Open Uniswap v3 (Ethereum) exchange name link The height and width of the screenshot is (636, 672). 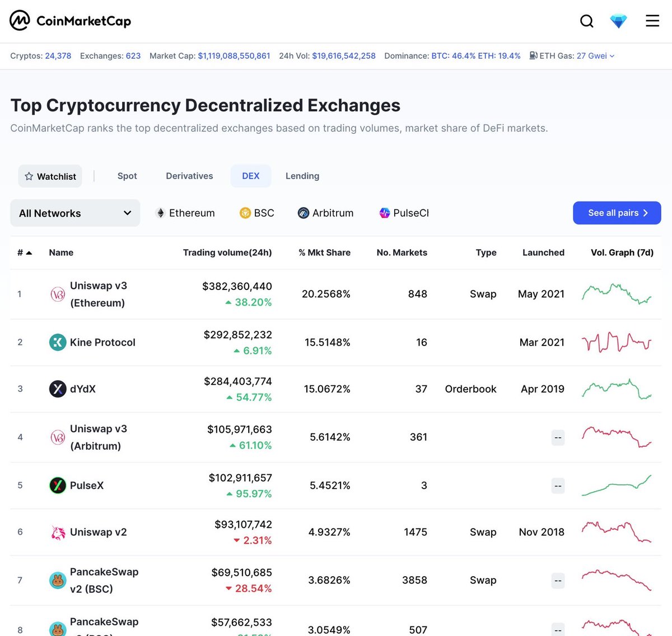tap(99, 294)
